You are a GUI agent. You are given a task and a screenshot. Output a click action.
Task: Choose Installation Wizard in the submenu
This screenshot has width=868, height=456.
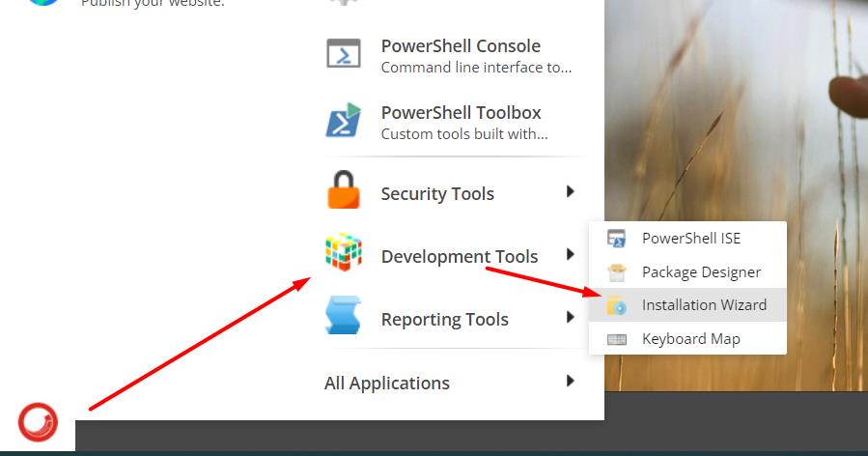[x=687, y=304]
